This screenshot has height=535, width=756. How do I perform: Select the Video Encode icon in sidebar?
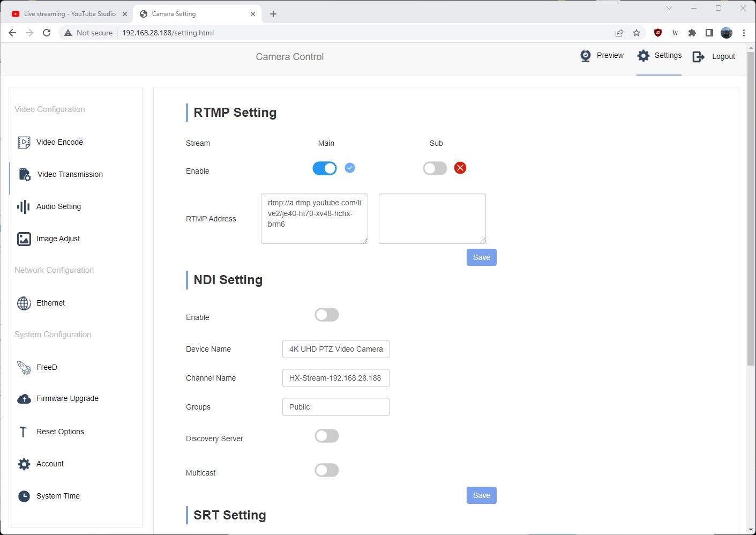tap(24, 142)
